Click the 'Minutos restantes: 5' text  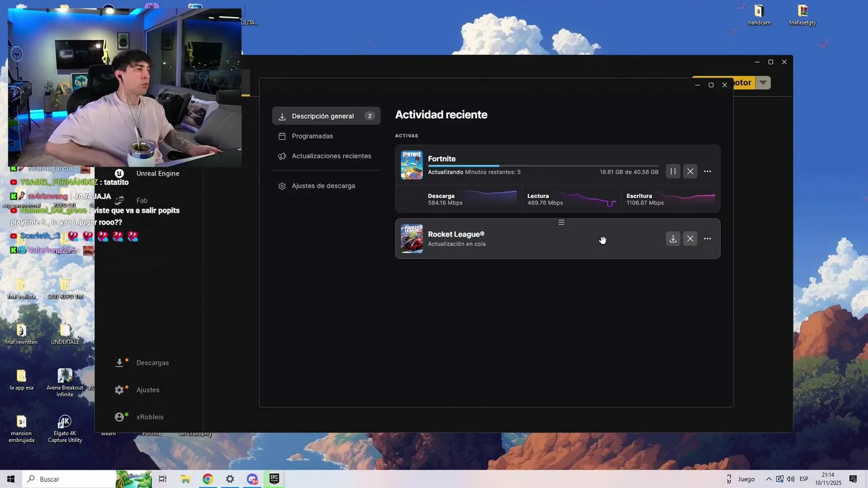[x=493, y=172]
